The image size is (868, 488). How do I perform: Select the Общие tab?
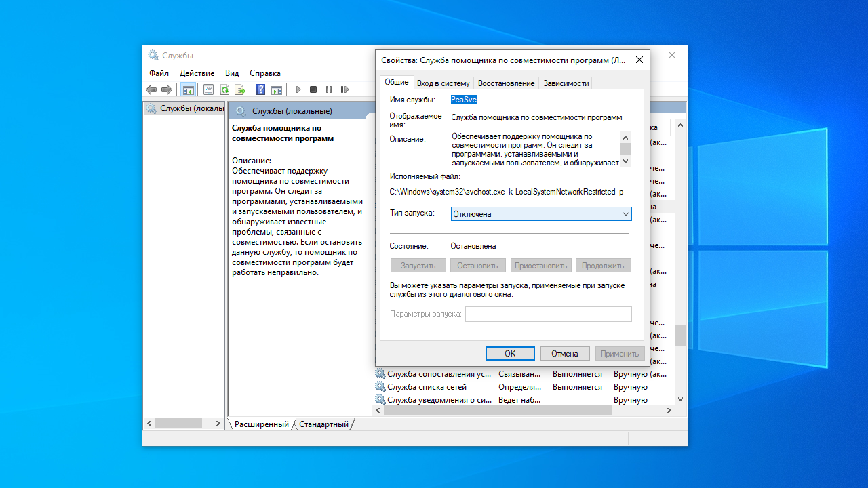pyautogui.click(x=397, y=82)
